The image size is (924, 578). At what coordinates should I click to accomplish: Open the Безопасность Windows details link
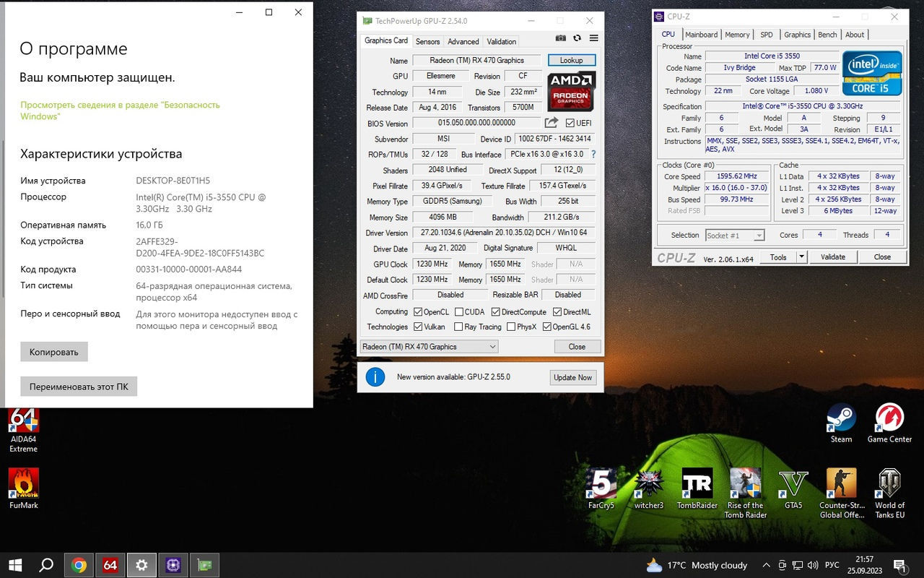point(120,111)
